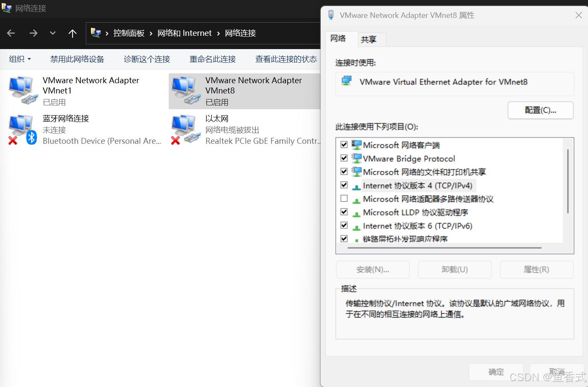
Task: Click TCP/IPv4 protocol item icon
Action: point(356,187)
